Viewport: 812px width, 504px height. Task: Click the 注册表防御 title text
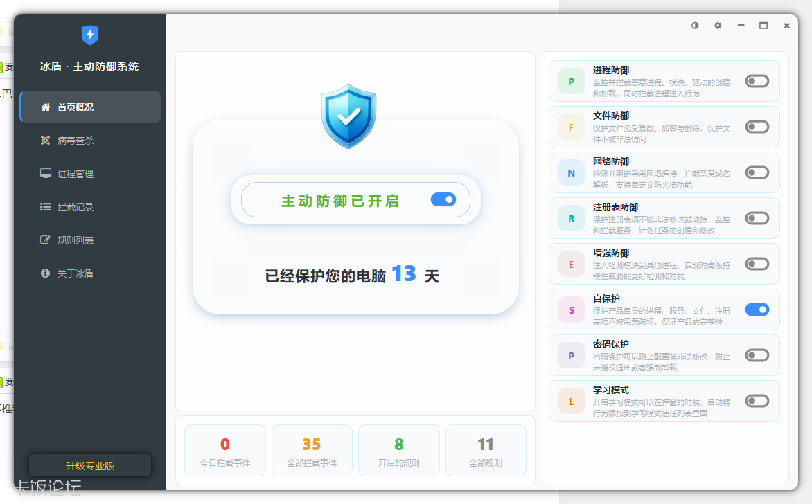pyautogui.click(x=616, y=207)
